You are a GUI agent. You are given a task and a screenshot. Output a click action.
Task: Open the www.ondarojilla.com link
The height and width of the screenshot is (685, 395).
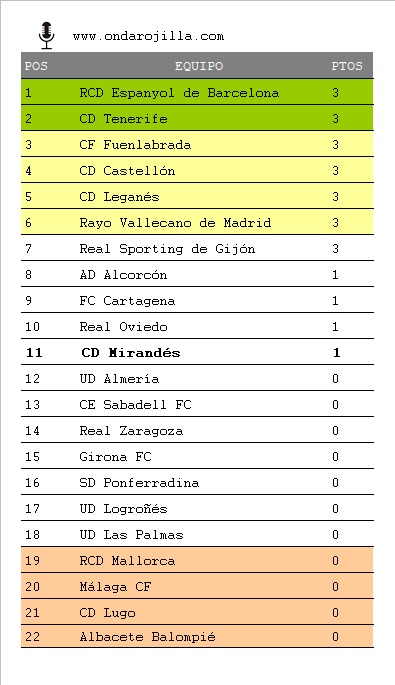[148, 36]
